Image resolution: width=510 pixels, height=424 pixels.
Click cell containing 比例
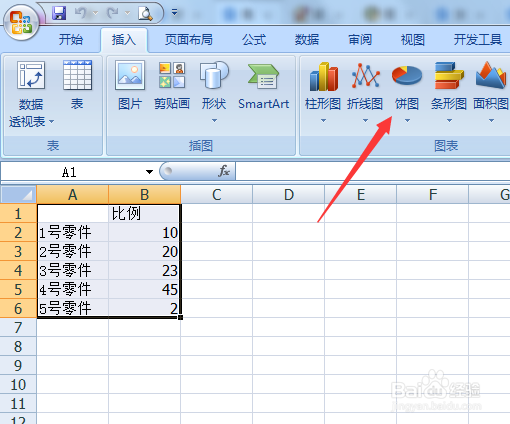pos(144,213)
